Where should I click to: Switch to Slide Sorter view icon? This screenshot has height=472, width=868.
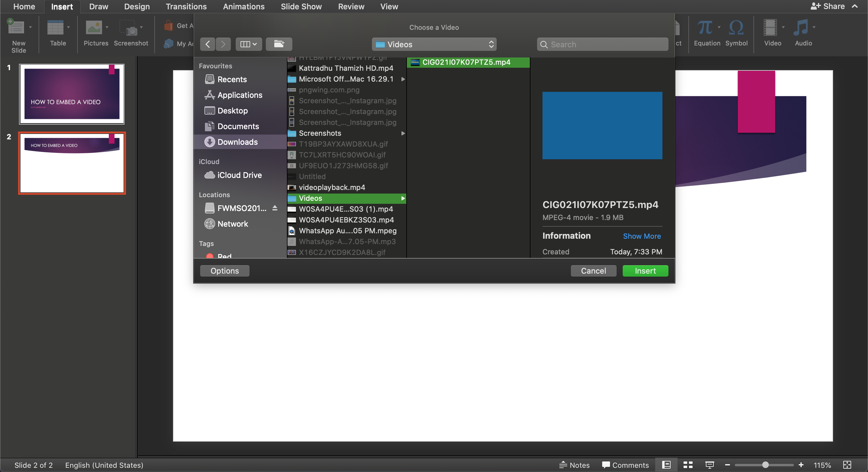688,465
